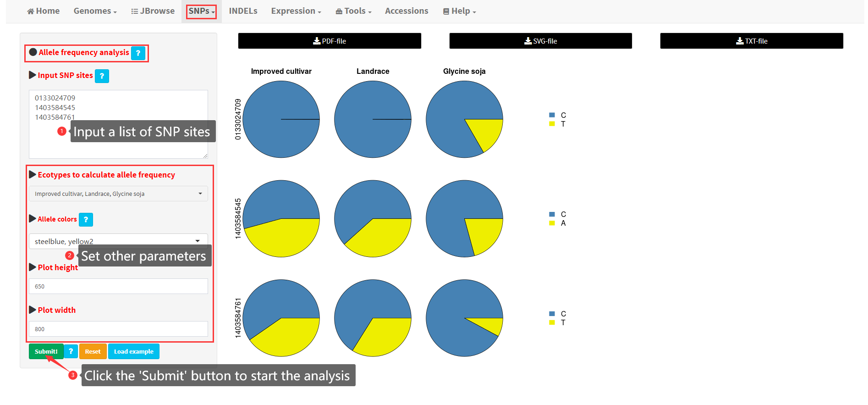Screen dimensions: 868x405
Task: Click the Allele colors help icon
Action: click(x=86, y=220)
